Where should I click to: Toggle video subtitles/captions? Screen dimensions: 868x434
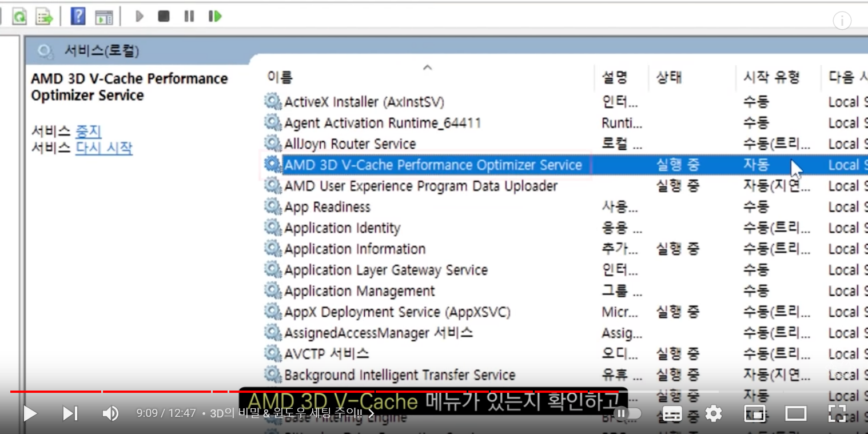coord(672,413)
